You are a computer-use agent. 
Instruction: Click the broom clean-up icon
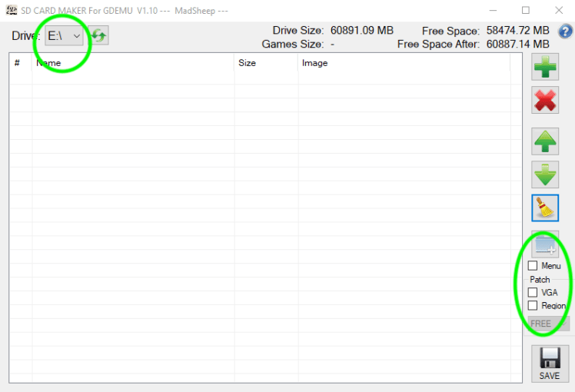[546, 208]
